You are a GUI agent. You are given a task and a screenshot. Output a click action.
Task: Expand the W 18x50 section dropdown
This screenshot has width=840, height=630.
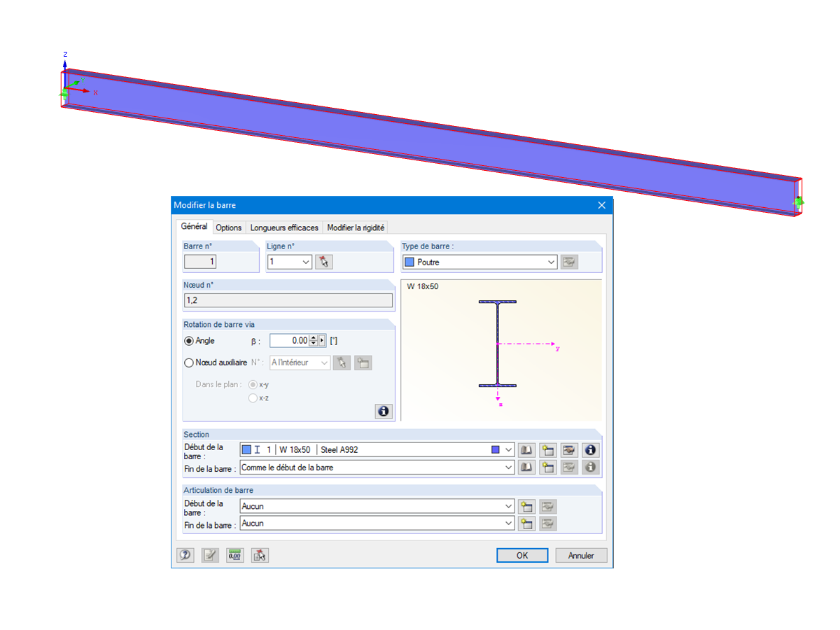pos(509,450)
